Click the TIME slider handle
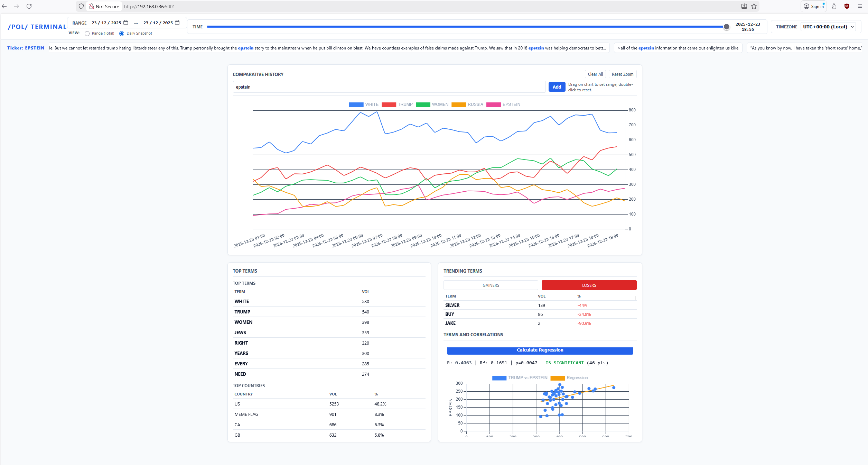Viewport: 868px width, 465px height. 727,27
